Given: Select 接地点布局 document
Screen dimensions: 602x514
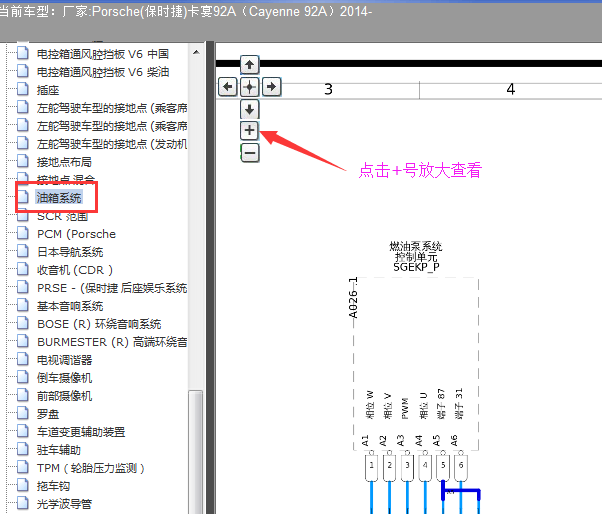Looking at the screenshot, I should pos(64,162).
